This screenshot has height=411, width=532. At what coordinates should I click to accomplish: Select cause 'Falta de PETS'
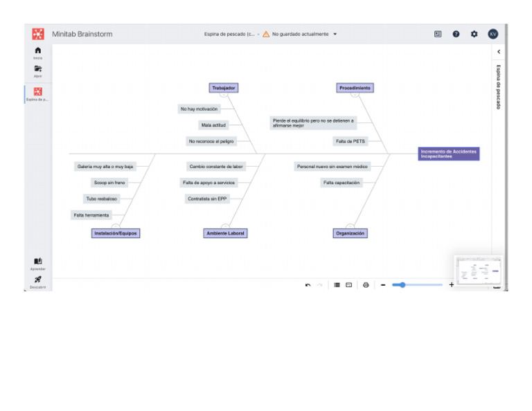351,141
